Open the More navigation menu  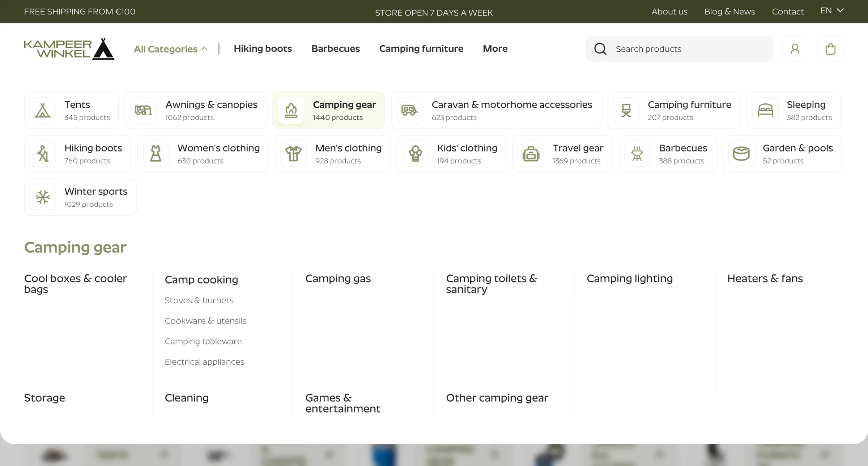click(495, 48)
